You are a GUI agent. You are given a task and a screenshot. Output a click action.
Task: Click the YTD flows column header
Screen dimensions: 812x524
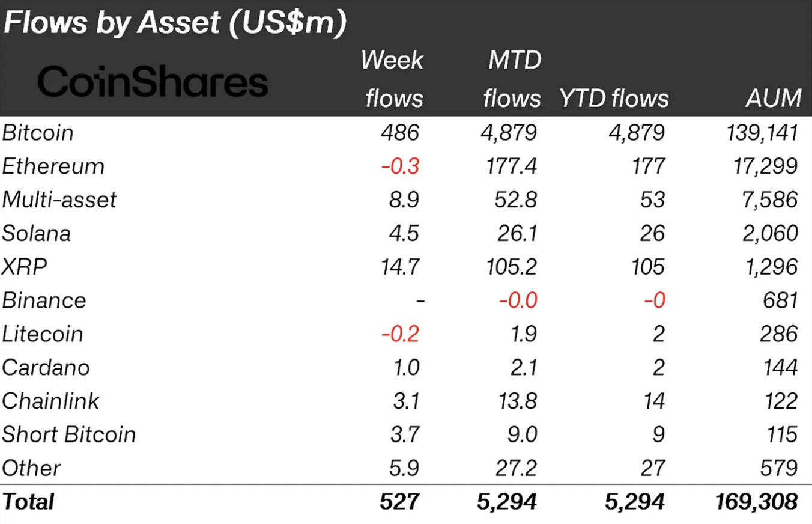614,98
